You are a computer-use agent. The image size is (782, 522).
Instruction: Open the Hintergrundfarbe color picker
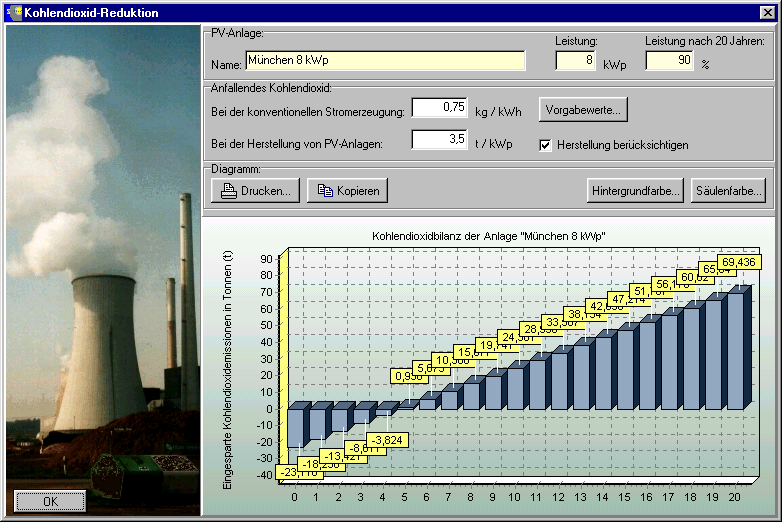click(635, 190)
